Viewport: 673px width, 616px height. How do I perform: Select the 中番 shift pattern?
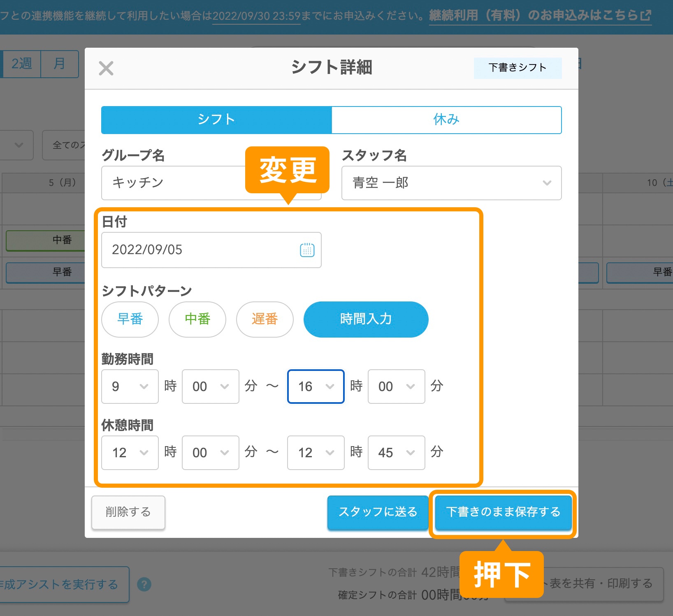(197, 320)
